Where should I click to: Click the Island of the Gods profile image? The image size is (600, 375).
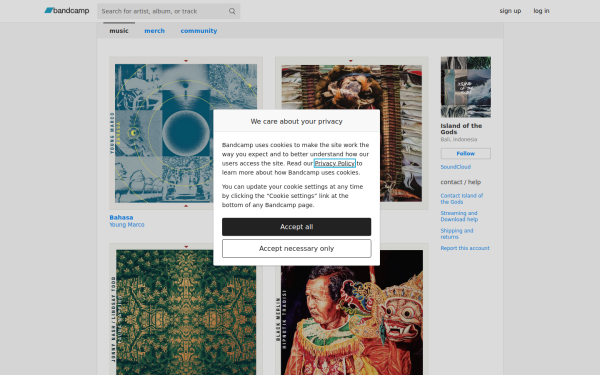click(466, 87)
